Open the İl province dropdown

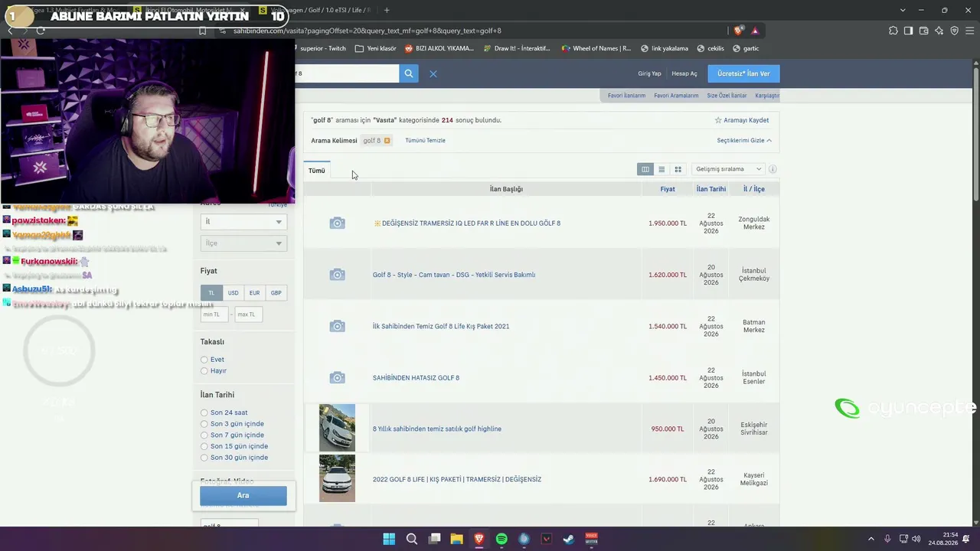click(x=243, y=221)
